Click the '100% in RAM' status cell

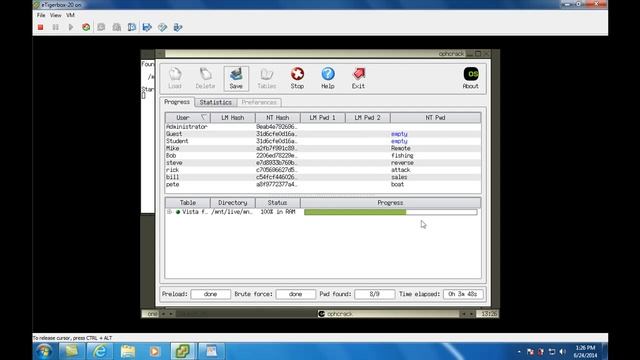(x=278, y=212)
